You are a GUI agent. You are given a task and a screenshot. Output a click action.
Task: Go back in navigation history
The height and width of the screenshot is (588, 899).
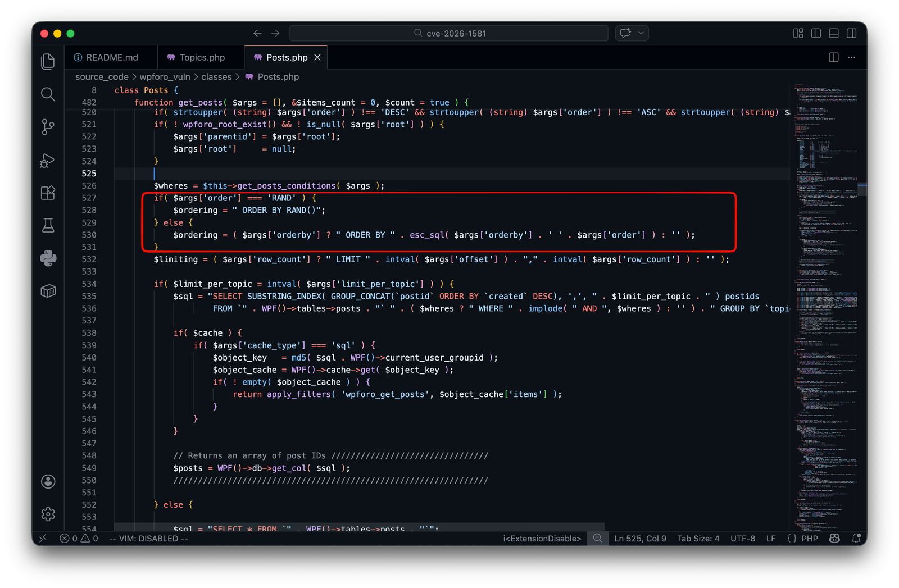pyautogui.click(x=257, y=33)
